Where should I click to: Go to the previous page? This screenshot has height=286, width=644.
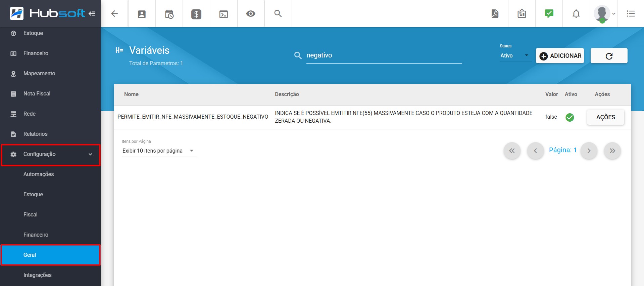535,151
